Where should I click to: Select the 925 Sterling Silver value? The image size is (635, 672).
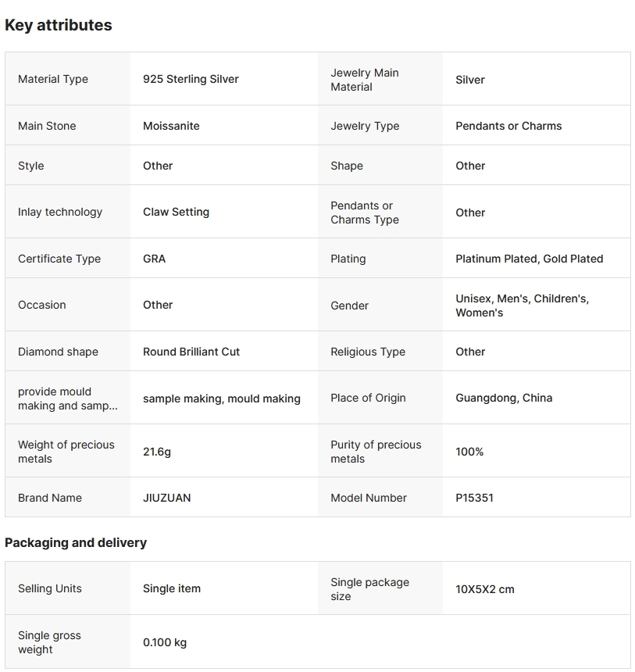point(191,79)
